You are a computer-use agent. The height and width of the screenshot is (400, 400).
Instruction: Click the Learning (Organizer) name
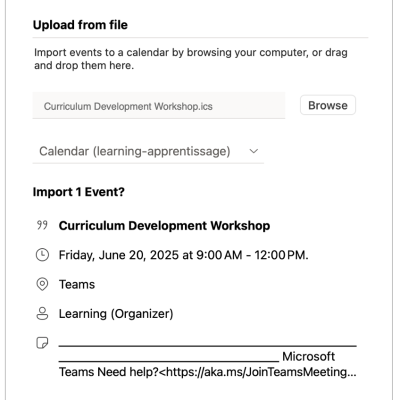[x=116, y=314]
